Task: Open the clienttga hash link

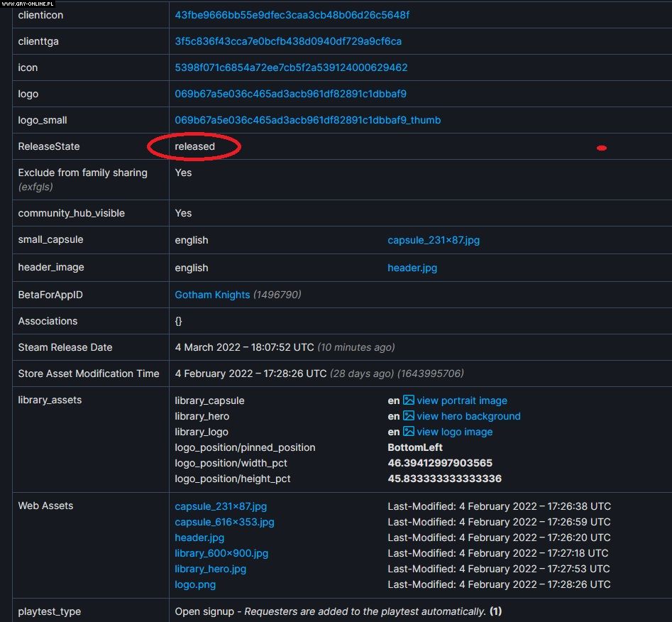Action: coord(288,41)
